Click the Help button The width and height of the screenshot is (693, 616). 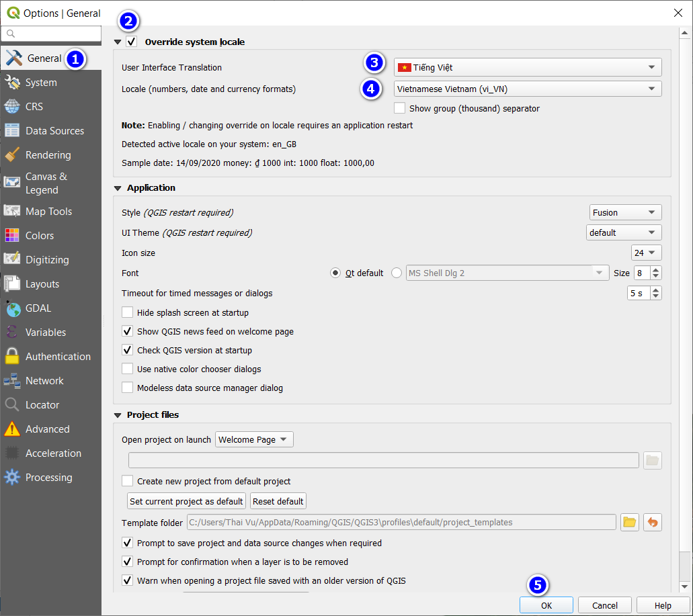(x=663, y=605)
